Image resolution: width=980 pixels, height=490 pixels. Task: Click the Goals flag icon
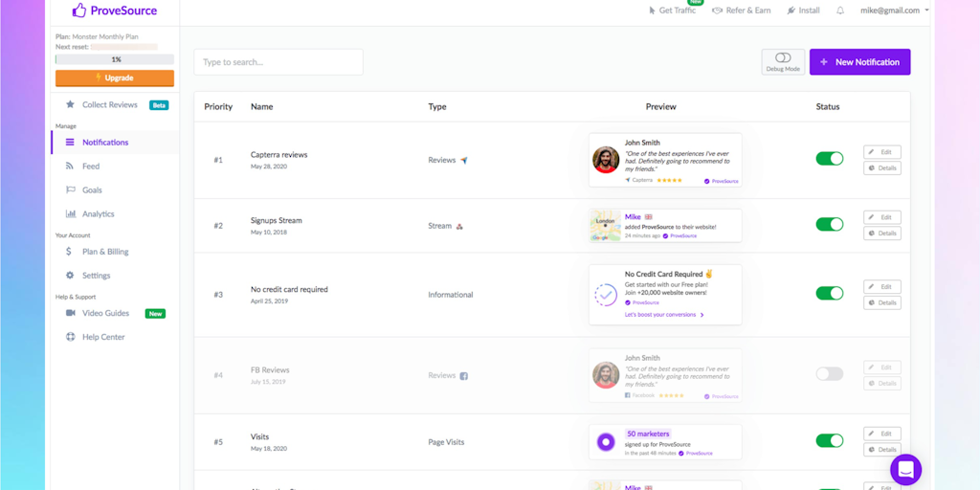coord(70,190)
